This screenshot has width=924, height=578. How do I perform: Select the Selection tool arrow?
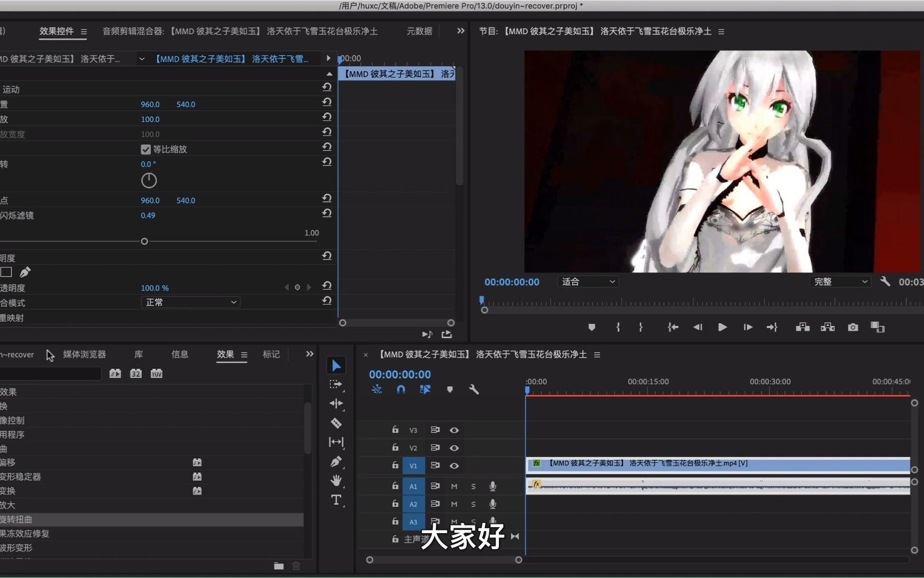336,366
